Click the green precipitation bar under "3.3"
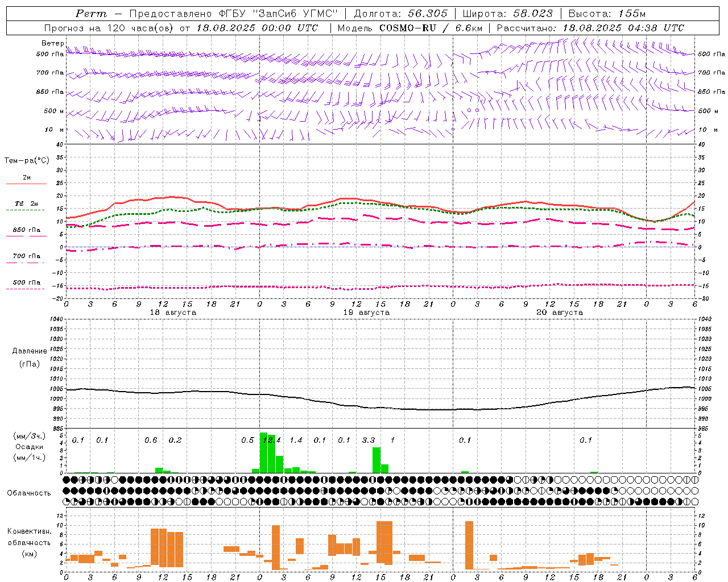This screenshot has height=582, width=728. (377, 460)
